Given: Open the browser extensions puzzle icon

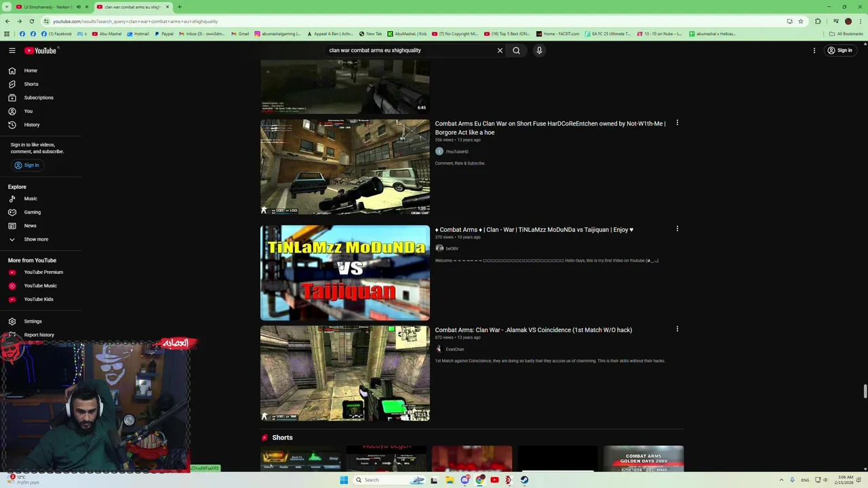Looking at the screenshot, I should (818, 21).
